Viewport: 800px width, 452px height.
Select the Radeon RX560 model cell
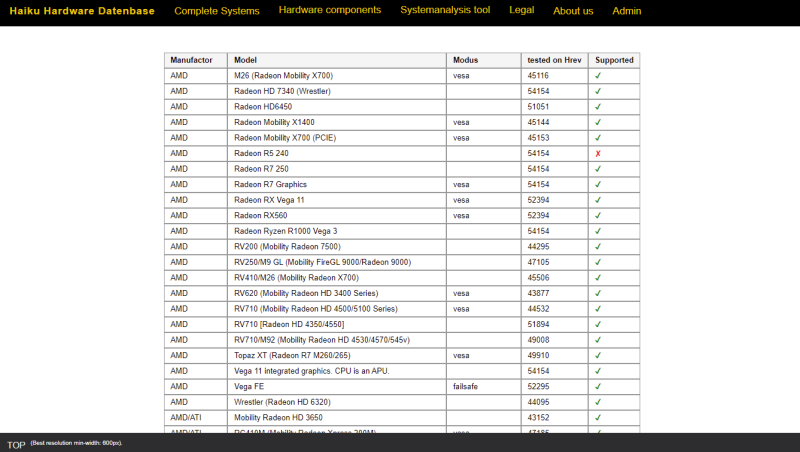click(x=337, y=216)
